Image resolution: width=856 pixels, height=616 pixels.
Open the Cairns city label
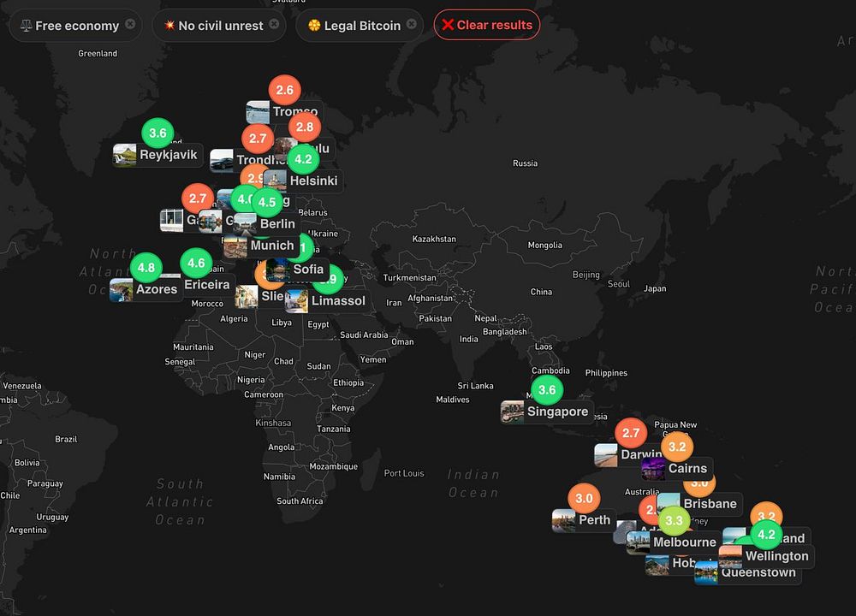(x=688, y=469)
